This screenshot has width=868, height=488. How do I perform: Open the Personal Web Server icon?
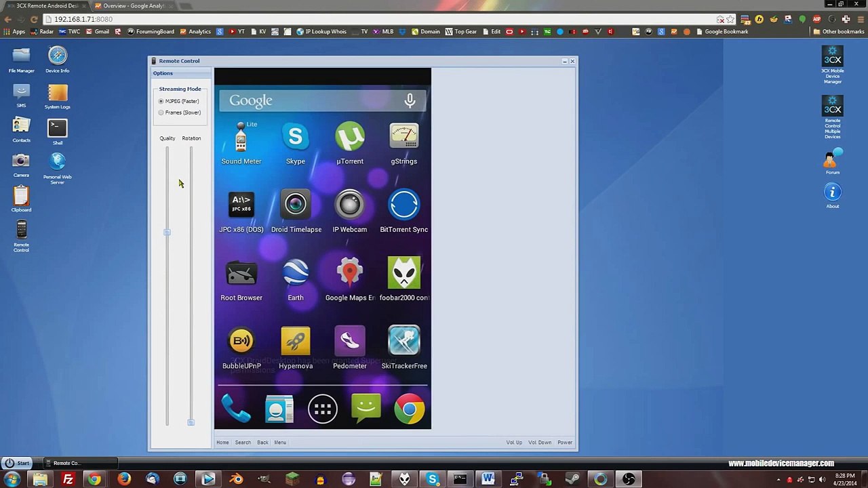(x=58, y=168)
